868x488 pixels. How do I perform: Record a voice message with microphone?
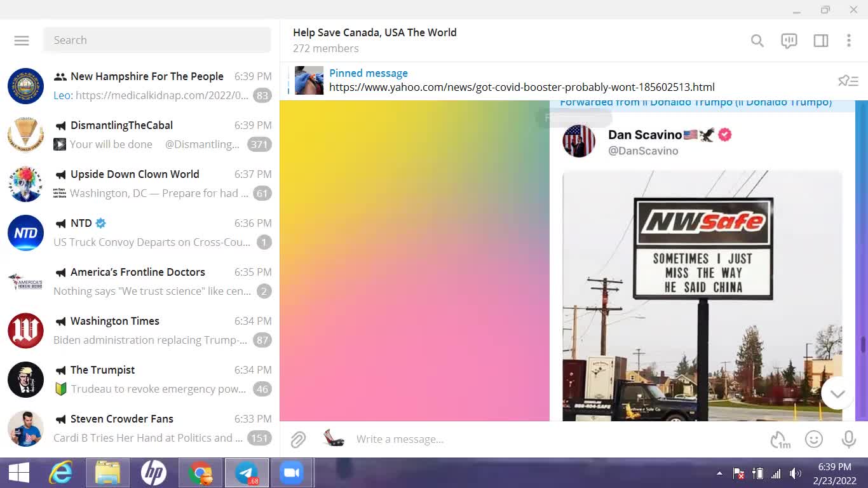[x=848, y=439]
